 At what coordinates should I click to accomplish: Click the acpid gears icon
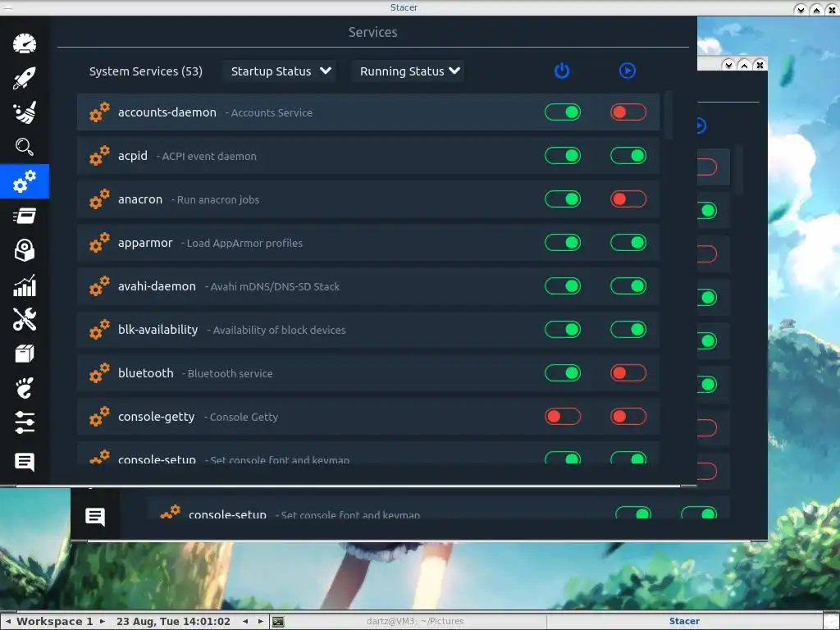[x=99, y=155]
